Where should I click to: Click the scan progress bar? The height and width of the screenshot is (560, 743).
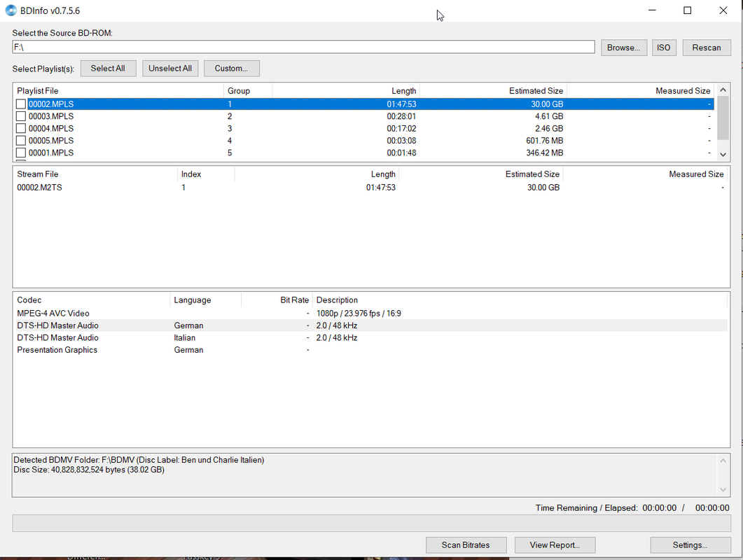(371, 523)
